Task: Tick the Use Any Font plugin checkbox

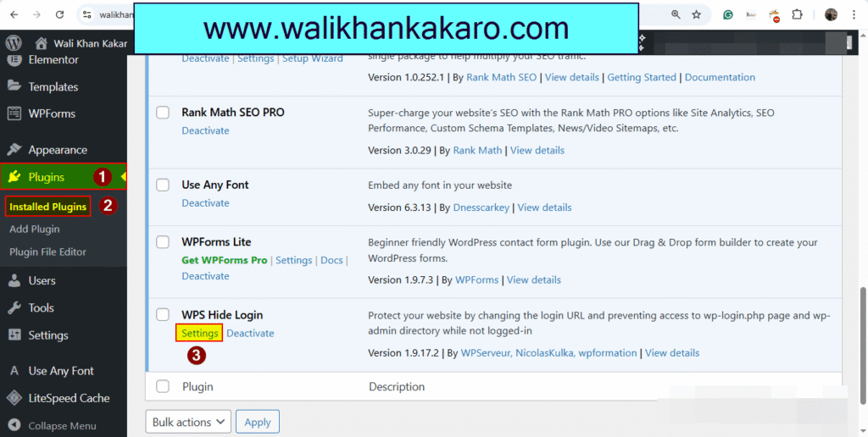Action: pyautogui.click(x=162, y=185)
